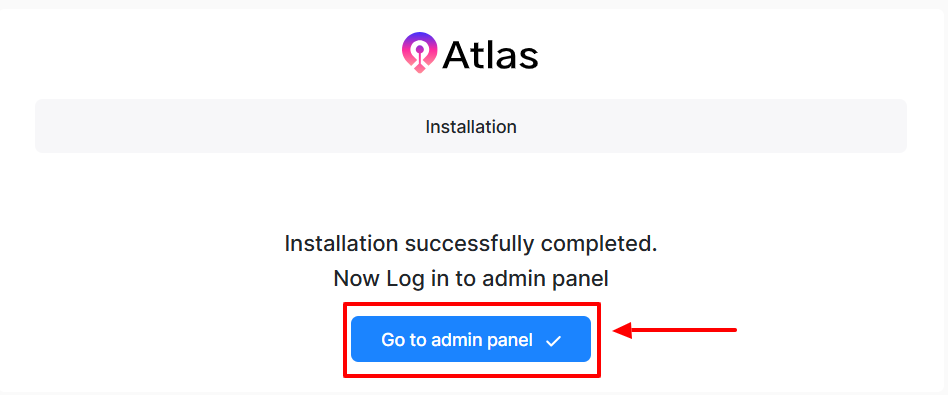Screen dimensions: 948x395
Task: Click the letter 'A' of the Atlas wordmark
Action: coord(456,54)
